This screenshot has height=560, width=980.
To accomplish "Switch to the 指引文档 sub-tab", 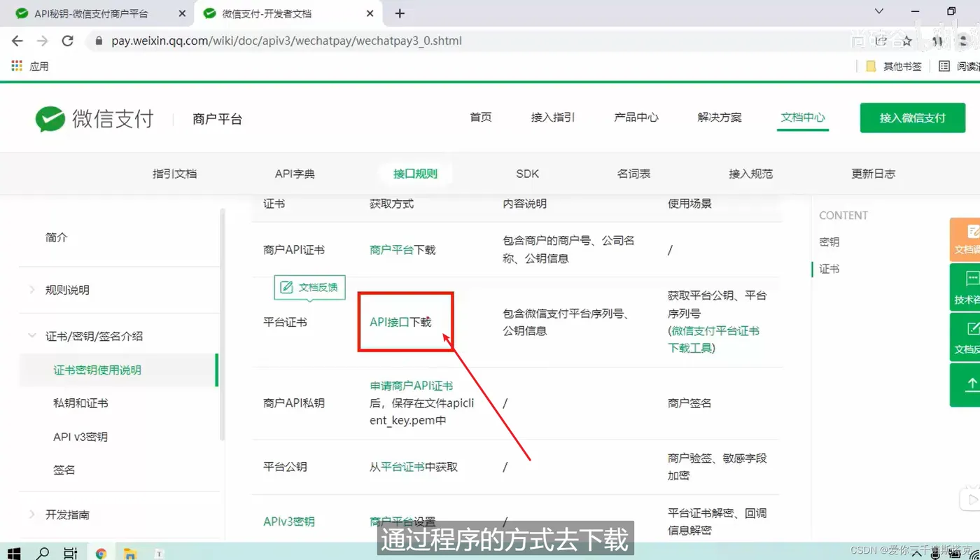I will pyautogui.click(x=175, y=174).
